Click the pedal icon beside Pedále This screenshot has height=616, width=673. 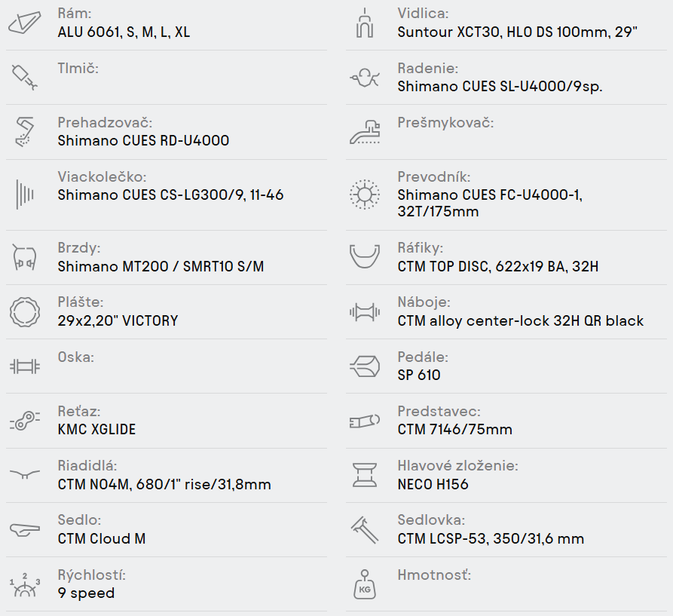tap(364, 366)
